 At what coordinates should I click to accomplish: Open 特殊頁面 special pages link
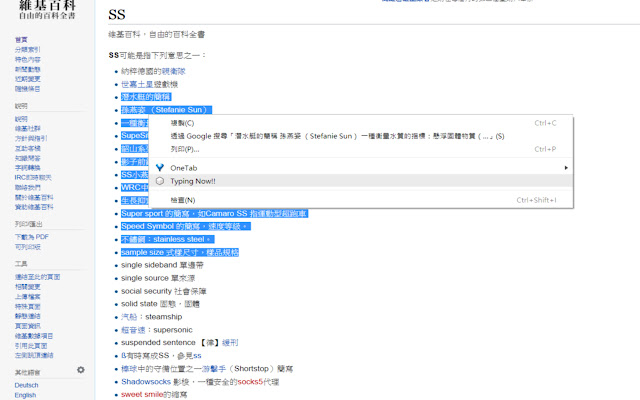tap(27, 306)
